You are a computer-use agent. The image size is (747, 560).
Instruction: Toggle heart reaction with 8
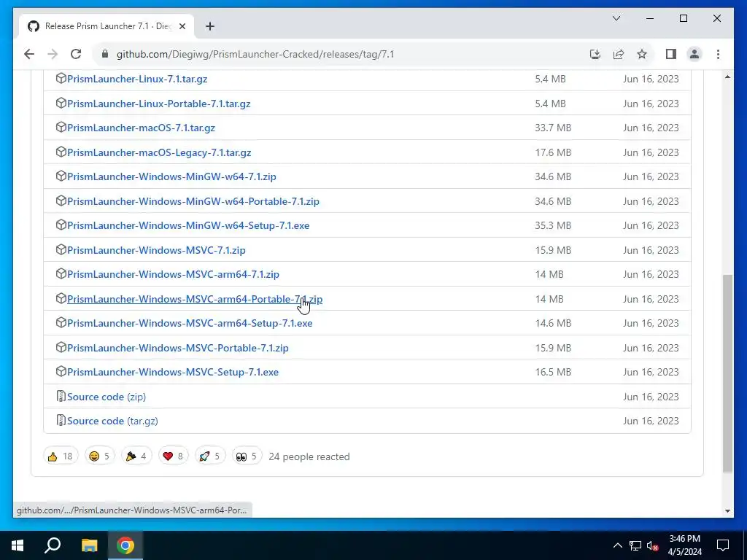tap(173, 456)
